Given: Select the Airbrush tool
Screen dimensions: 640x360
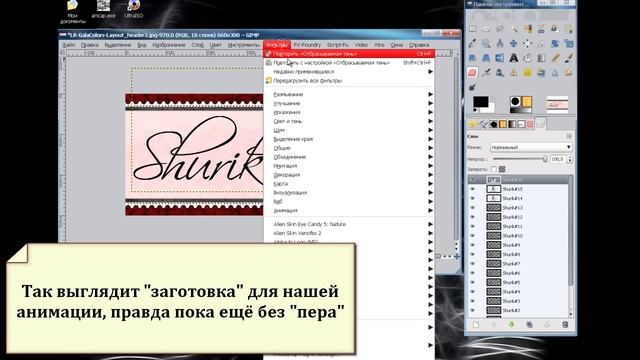Looking at the screenshot, I should tap(486, 73).
